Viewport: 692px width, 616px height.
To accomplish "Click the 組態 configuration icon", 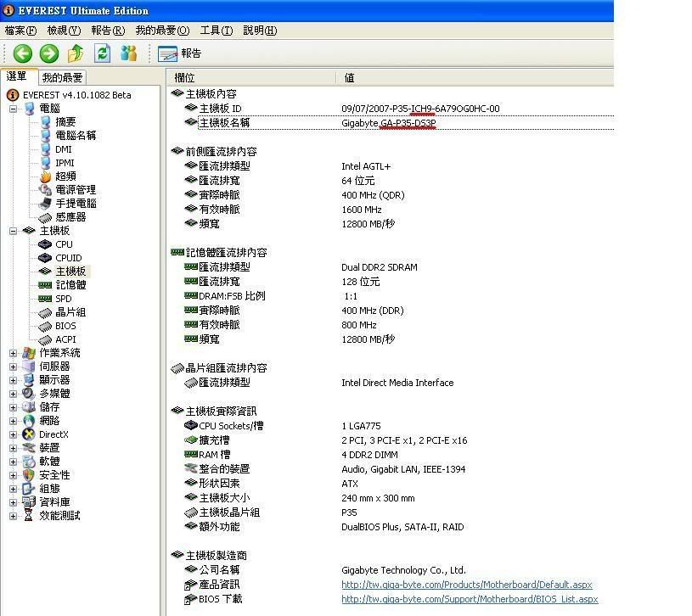I will pos(29,489).
